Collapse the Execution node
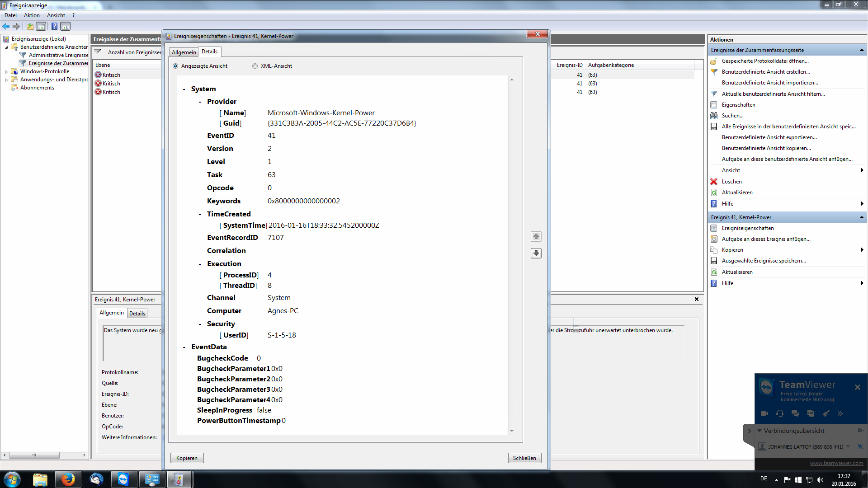The height and width of the screenshot is (488, 868). tap(200, 264)
